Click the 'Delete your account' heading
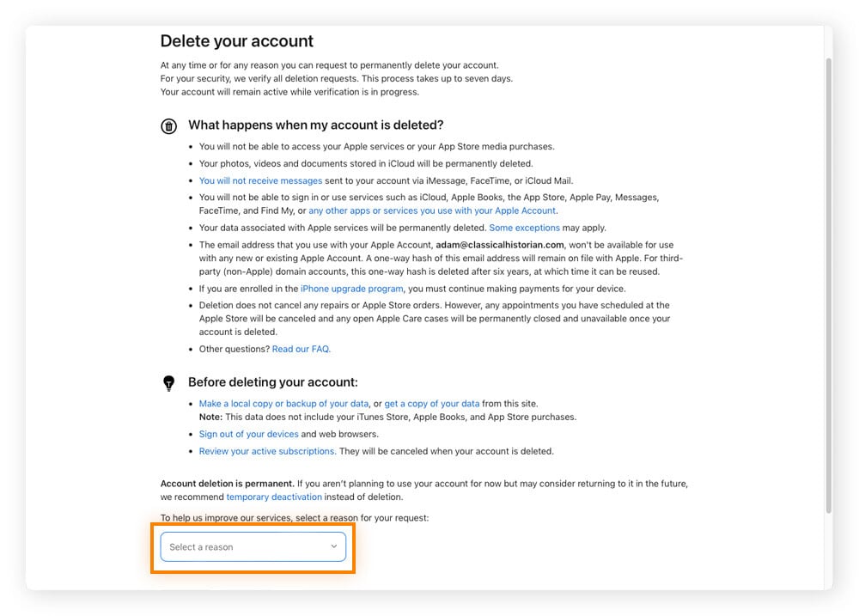 [237, 41]
